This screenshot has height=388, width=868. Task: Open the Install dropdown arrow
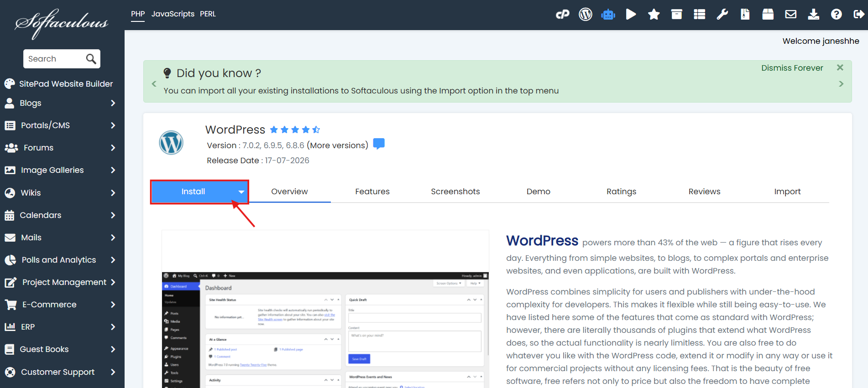click(x=241, y=192)
